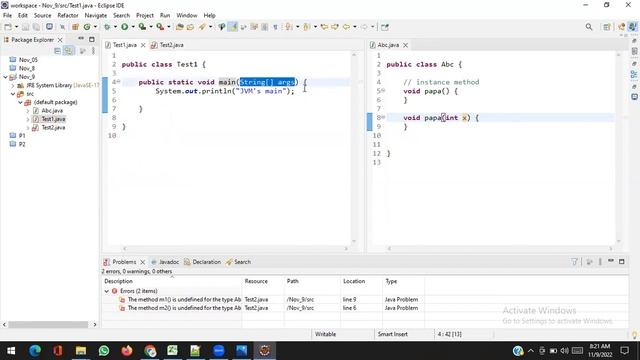Click the Coverage run toolbar icon

coord(142,27)
